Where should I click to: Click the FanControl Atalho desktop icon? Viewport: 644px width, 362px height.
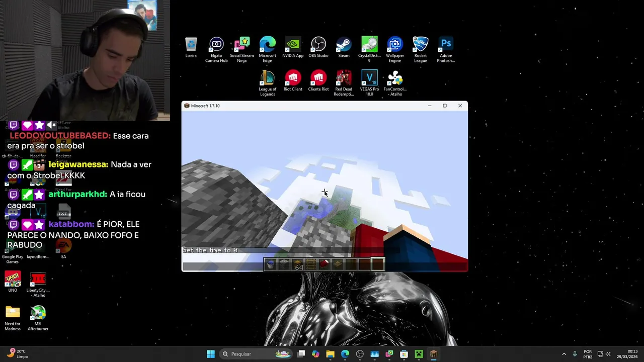(395, 83)
